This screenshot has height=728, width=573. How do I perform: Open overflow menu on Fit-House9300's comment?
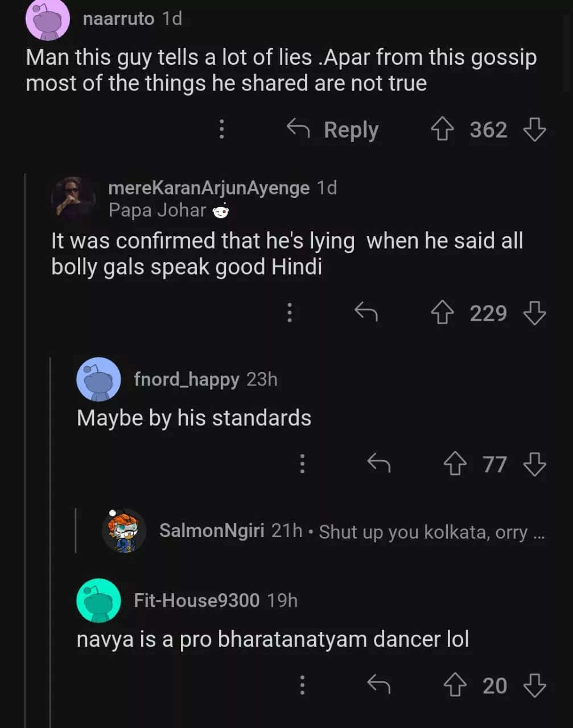click(x=302, y=685)
